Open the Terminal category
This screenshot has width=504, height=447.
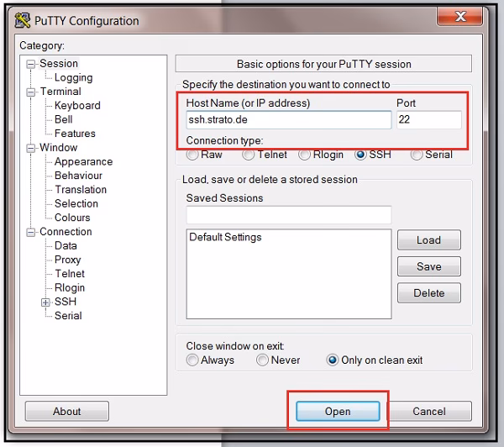(60, 92)
